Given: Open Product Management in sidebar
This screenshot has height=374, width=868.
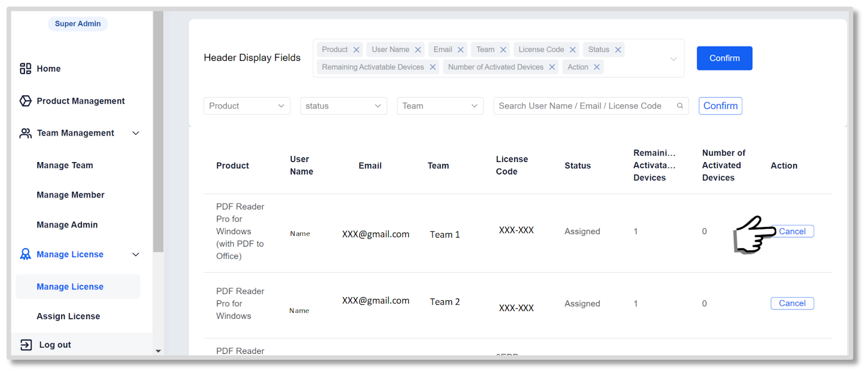Looking at the screenshot, I should [80, 101].
